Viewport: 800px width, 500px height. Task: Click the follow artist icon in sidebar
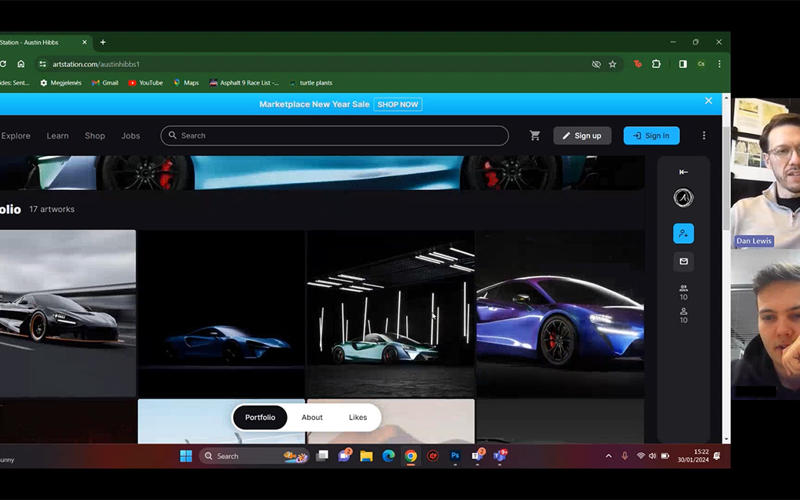click(x=683, y=233)
